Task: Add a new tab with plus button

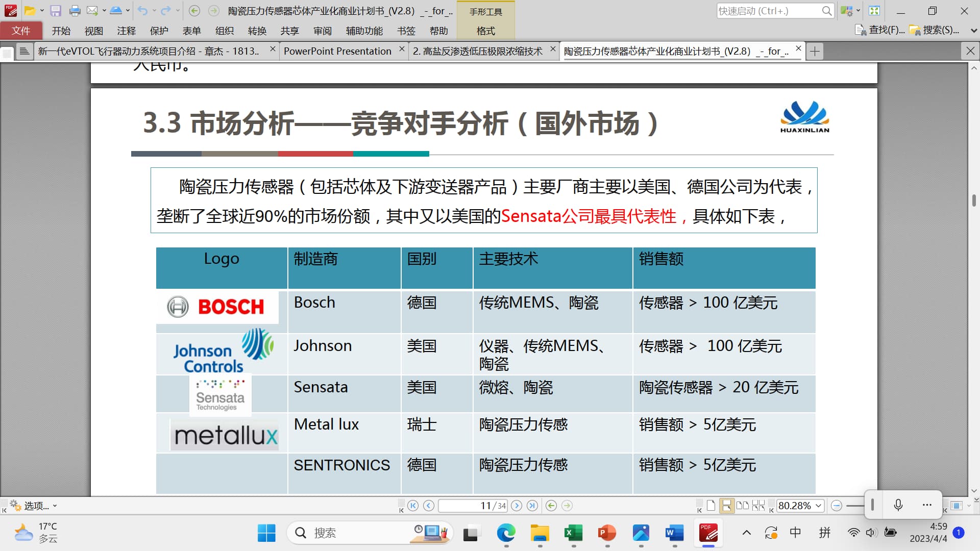Action: click(815, 51)
